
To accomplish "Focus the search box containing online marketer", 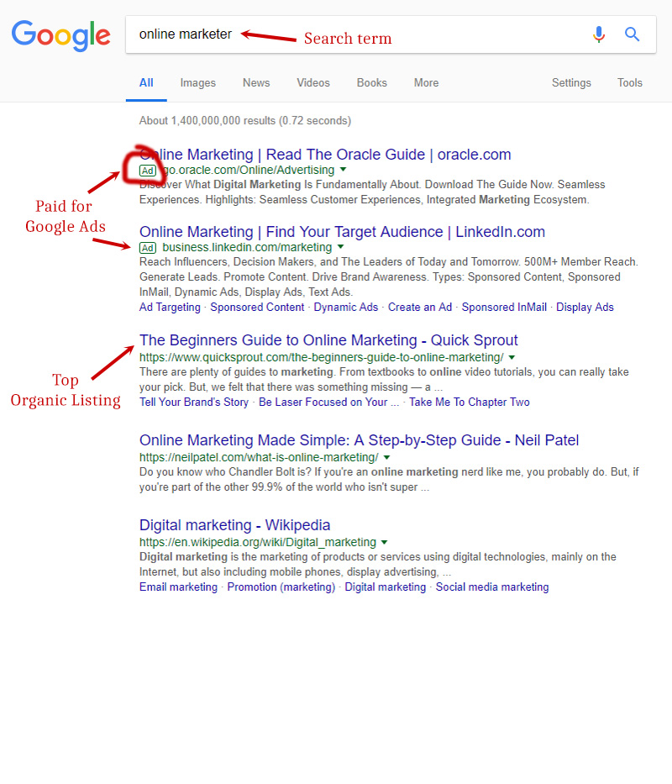I will click(391, 34).
